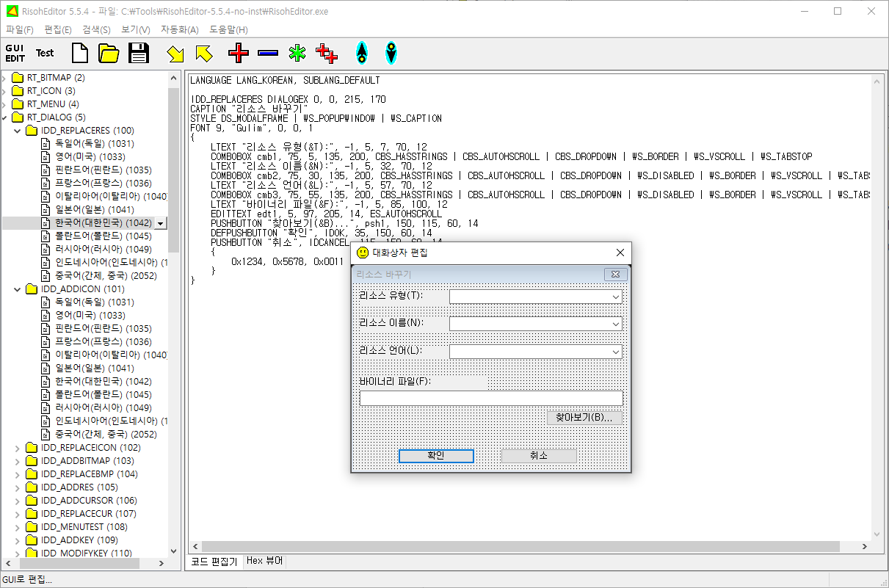Screen dimensions: 889x588
Task: Expand the RT_ICON (3) node
Action: 6,91
